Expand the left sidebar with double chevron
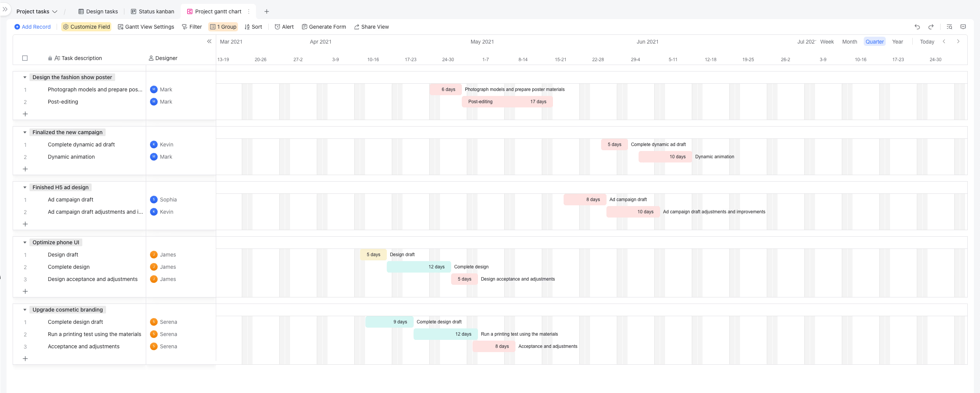 [x=5, y=9]
